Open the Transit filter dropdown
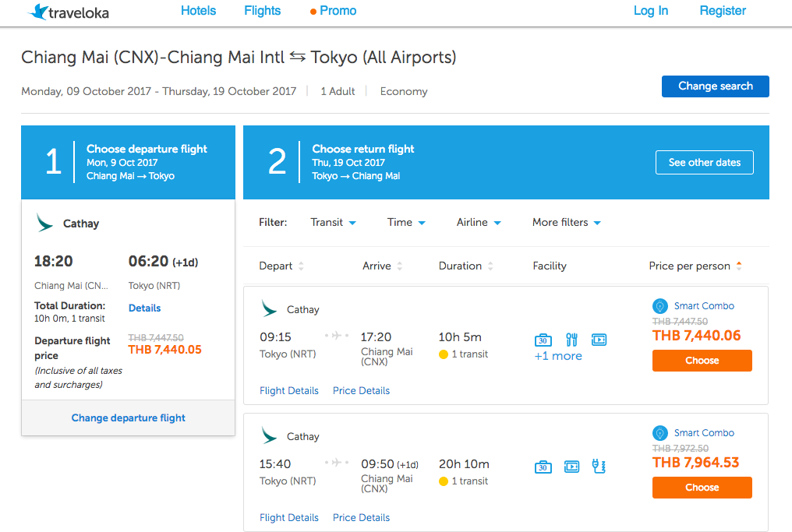 (x=333, y=222)
